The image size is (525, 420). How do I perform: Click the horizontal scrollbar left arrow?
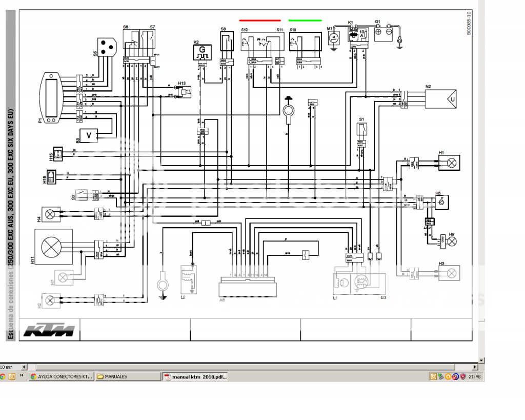[x=23, y=367]
